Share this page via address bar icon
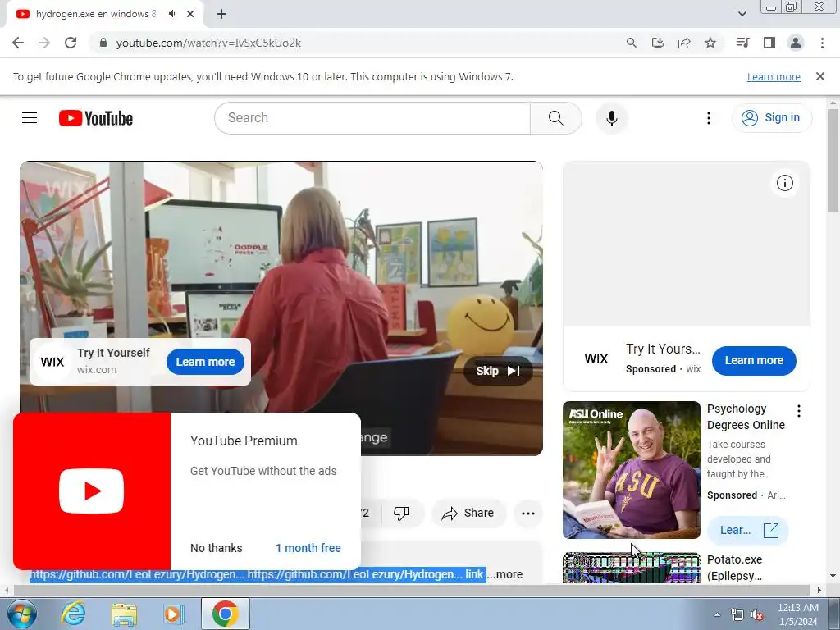840x630 pixels. click(x=684, y=43)
